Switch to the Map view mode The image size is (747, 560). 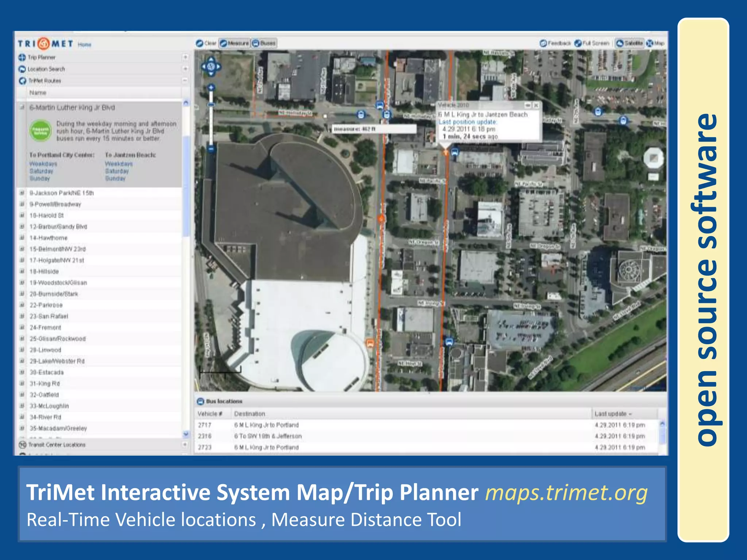(x=655, y=43)
